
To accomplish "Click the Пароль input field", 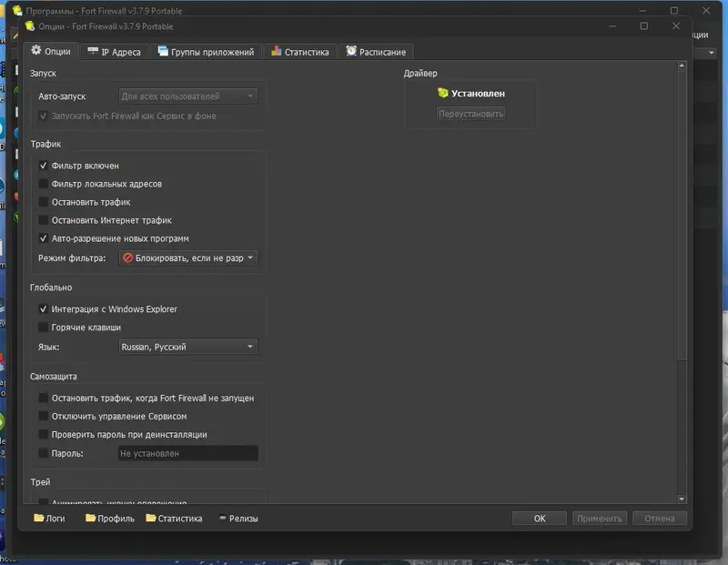I will tap(188, 453).
